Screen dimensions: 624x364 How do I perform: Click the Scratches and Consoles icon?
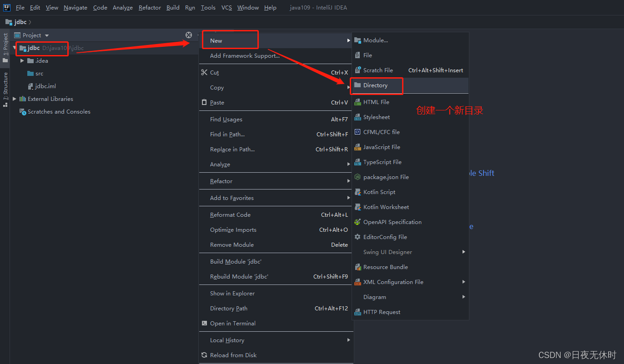23,111
